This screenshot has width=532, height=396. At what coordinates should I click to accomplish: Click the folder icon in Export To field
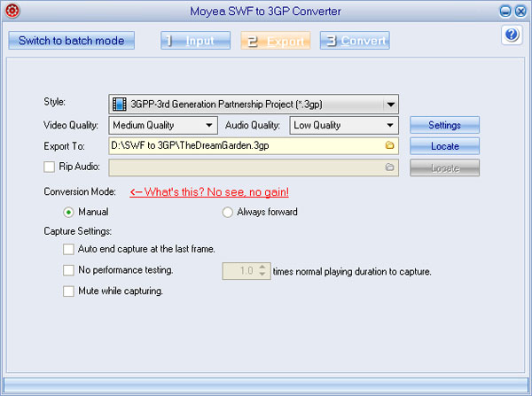click(389, 145)
